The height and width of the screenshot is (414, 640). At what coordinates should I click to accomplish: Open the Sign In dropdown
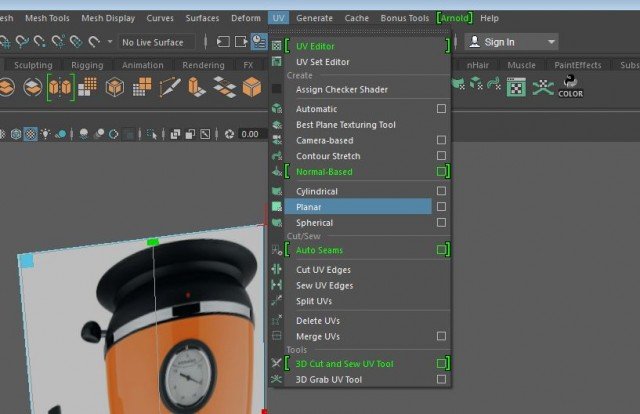click(x=511, y=42)
